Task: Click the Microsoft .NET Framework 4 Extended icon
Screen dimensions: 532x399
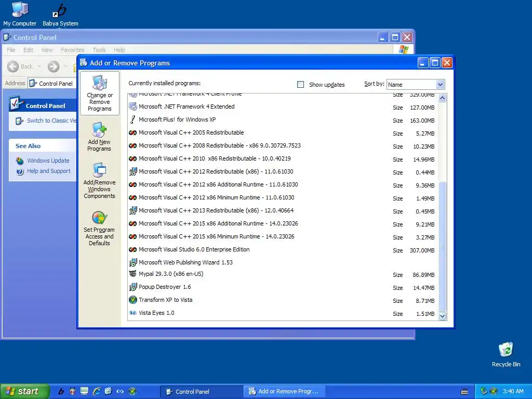Action: tap(132, 107)
